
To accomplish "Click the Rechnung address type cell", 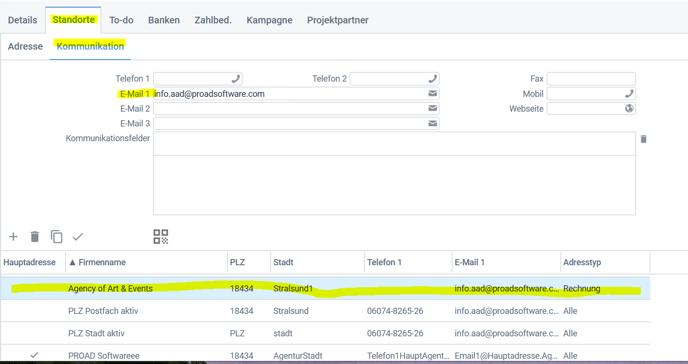I will pyautogui.click(x=581, y=289).
